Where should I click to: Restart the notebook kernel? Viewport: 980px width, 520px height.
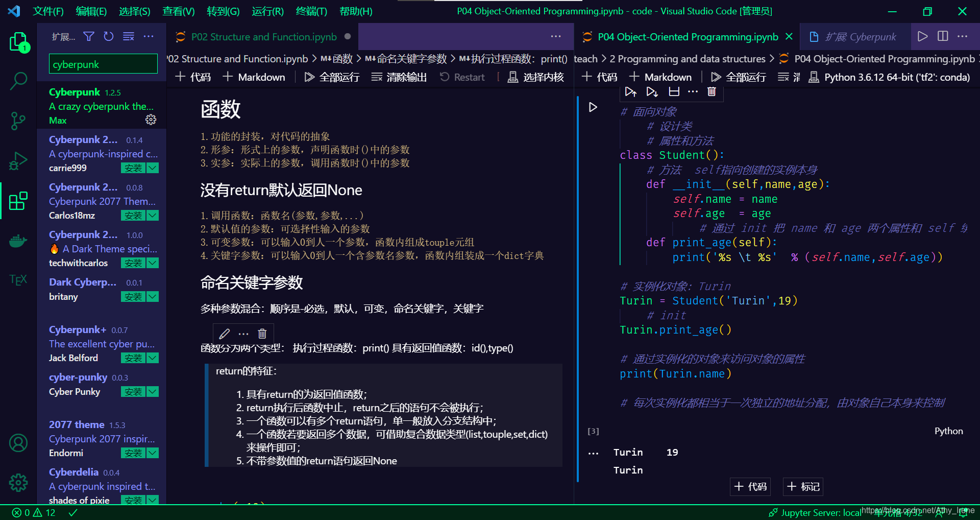(x=462, y=77)
